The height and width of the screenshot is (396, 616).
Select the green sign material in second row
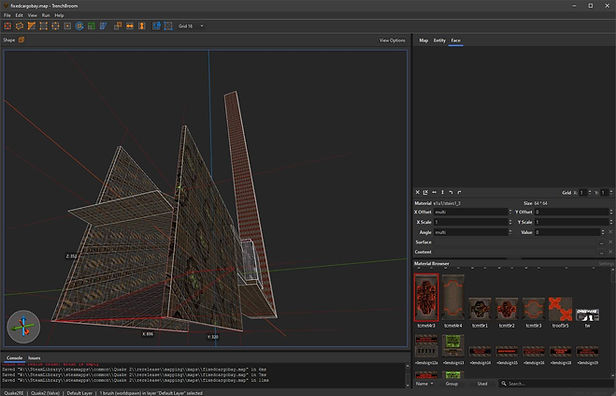click(453, 346)
